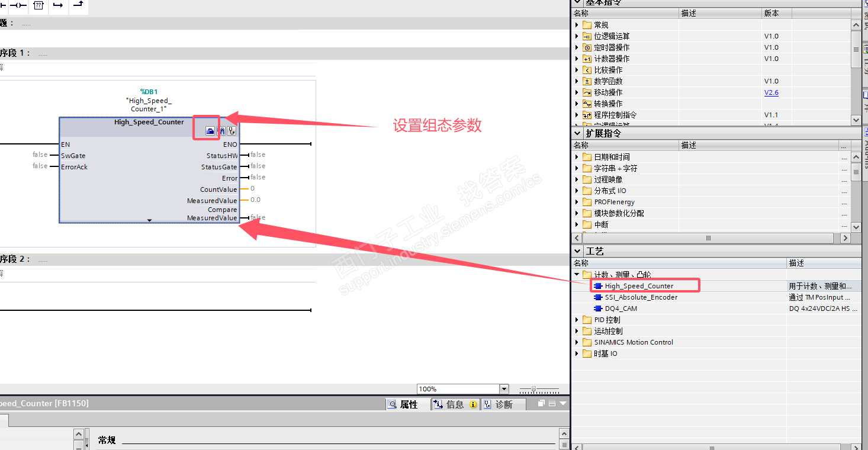The height and width of the screenshot is (450, 868).
Task: Click the 程序控制指令 folder icon
Action: point(587,115)
